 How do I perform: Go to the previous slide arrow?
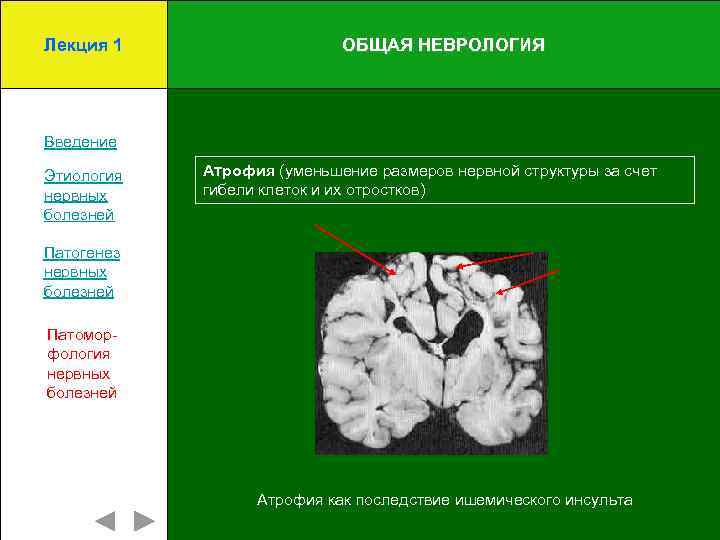106,521
